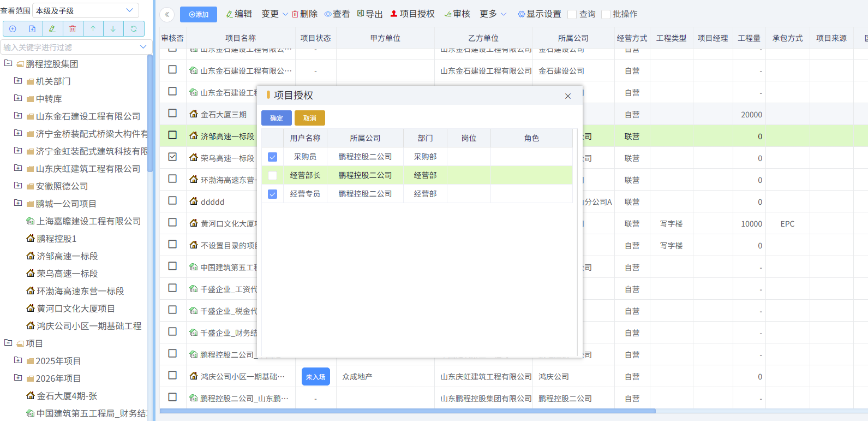This screenshot has width=868, height=421.
Task: Select 黄河口文化大厦项目 in the tree
Action: (x=76, y=309)
